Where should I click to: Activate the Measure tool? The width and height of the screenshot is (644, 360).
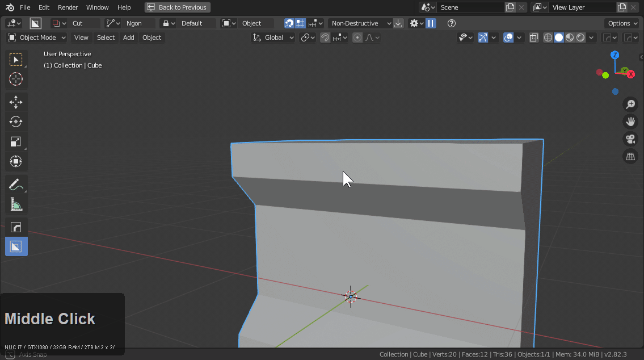(16, 204)
